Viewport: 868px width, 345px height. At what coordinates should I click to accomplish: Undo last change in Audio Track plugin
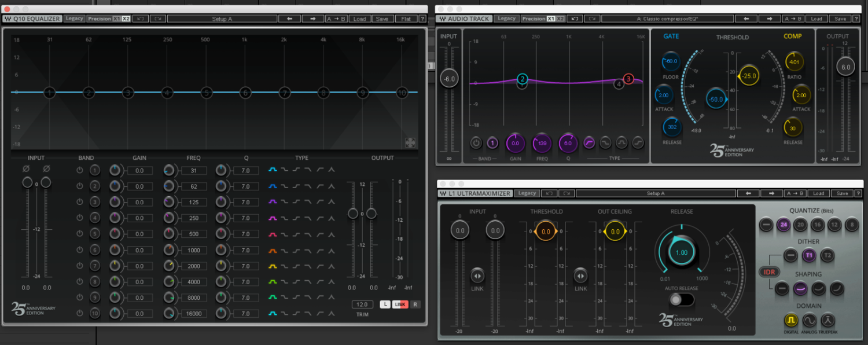575,19
